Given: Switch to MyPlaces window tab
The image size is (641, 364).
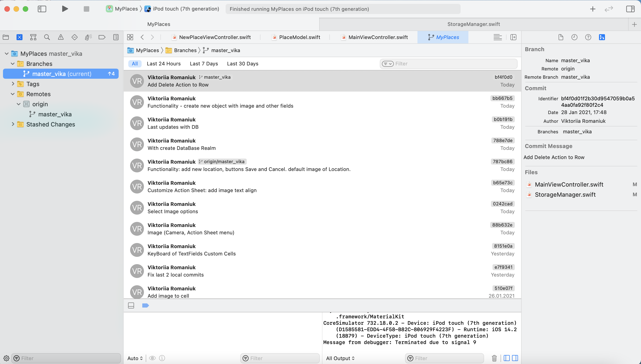Looking at the screenshot, I should (x=159, y=24).
